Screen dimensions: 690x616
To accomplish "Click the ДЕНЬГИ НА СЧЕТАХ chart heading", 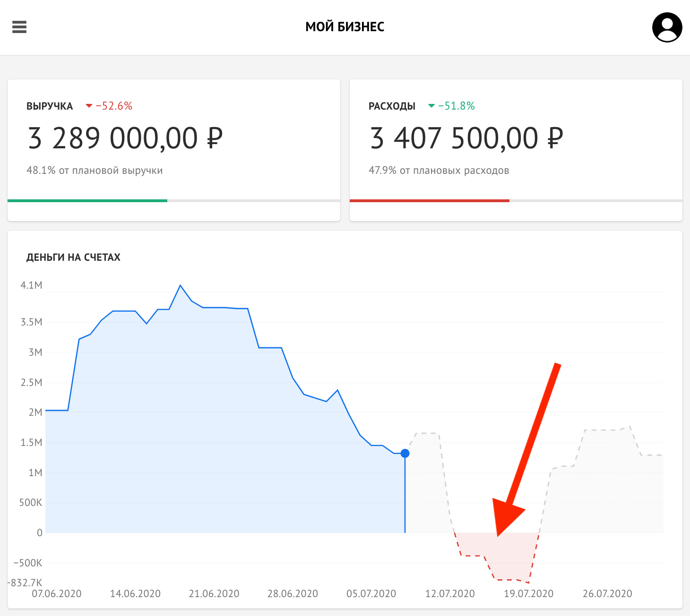I will click(x=73, y=257).
